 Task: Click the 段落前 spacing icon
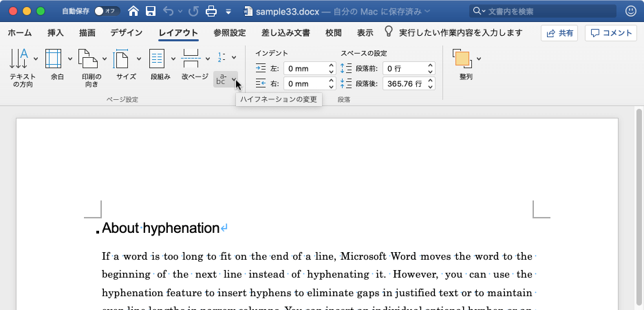[x=346, y=69]
